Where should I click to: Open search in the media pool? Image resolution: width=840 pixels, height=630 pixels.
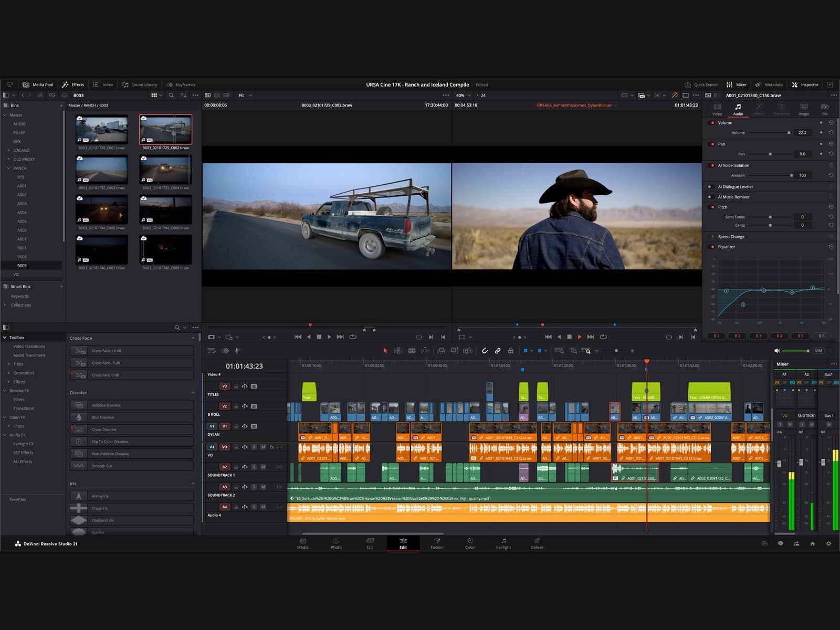click(171, 96)
